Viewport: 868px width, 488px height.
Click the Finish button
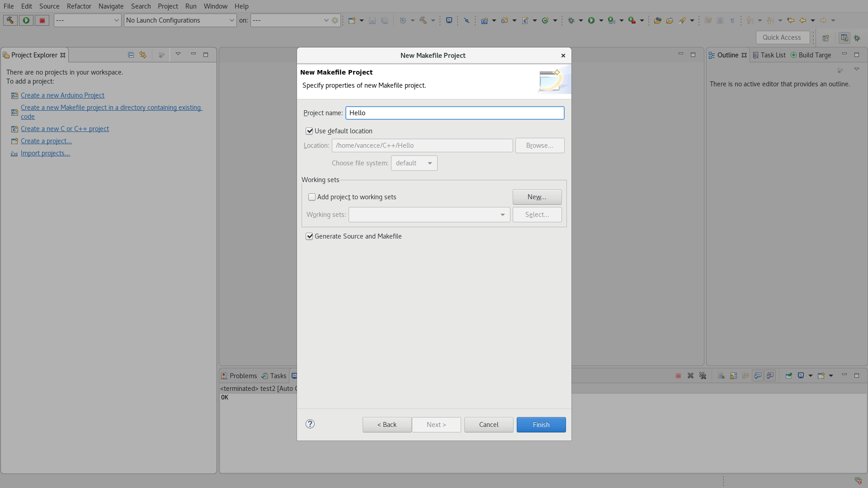pyautogui.click(x=541, y=425)
